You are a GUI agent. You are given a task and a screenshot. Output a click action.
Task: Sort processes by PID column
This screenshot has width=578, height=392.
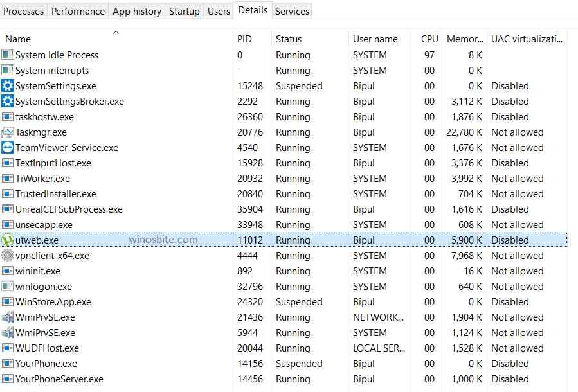tap(244, 39)
